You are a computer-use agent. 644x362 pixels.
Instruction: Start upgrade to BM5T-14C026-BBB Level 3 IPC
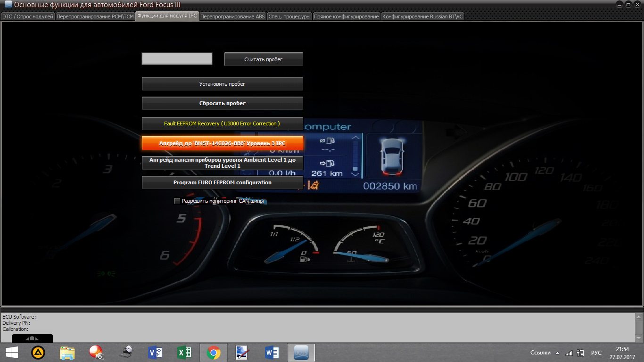222,143
